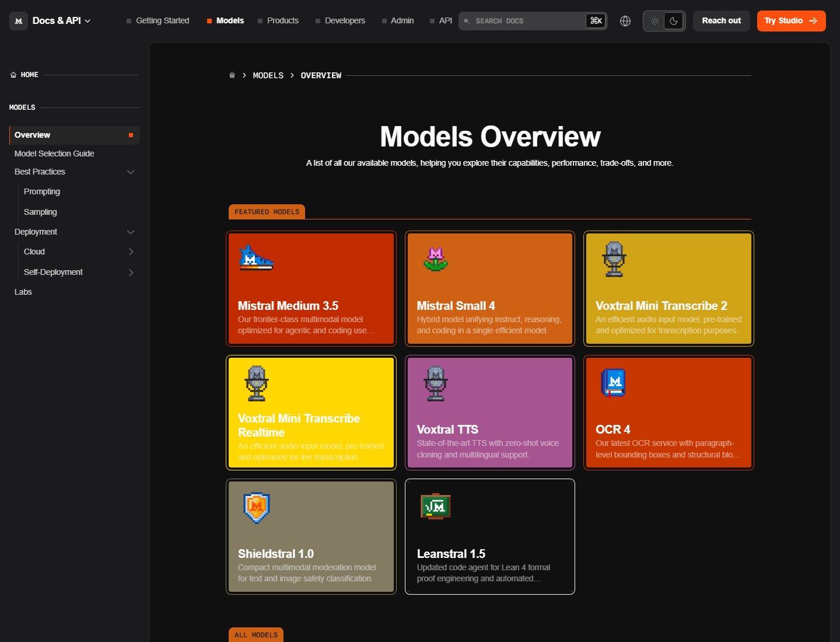Open the Docs & API dropdown
Image resolution: width=840 pixels, height=642 pixels.
coord(61,21)
